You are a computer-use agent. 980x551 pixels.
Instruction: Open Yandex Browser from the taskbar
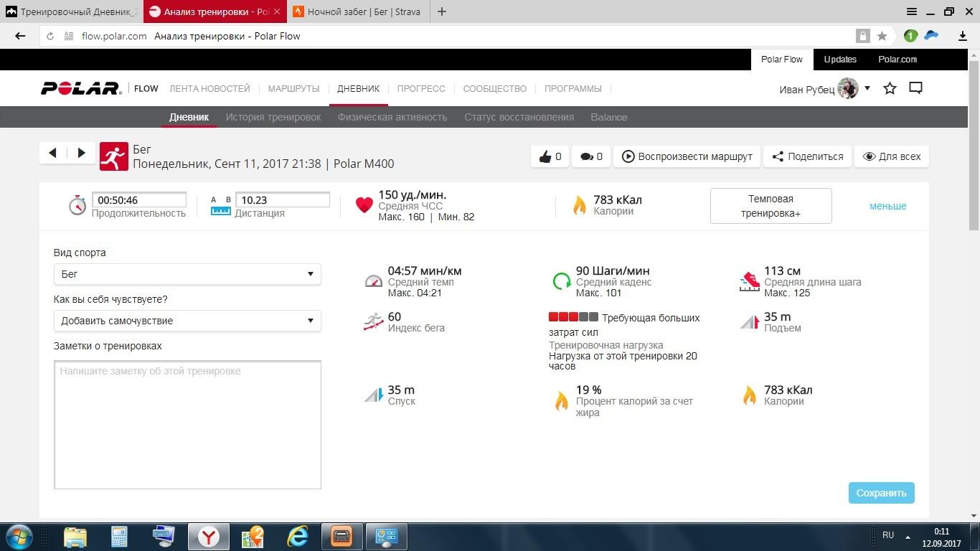click(x=209, y=536)
